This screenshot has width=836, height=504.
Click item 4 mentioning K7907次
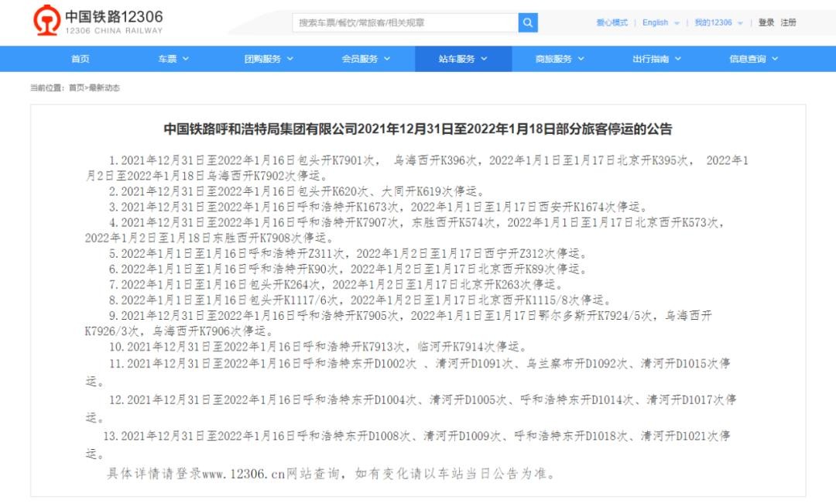click(x=405, y=230)
